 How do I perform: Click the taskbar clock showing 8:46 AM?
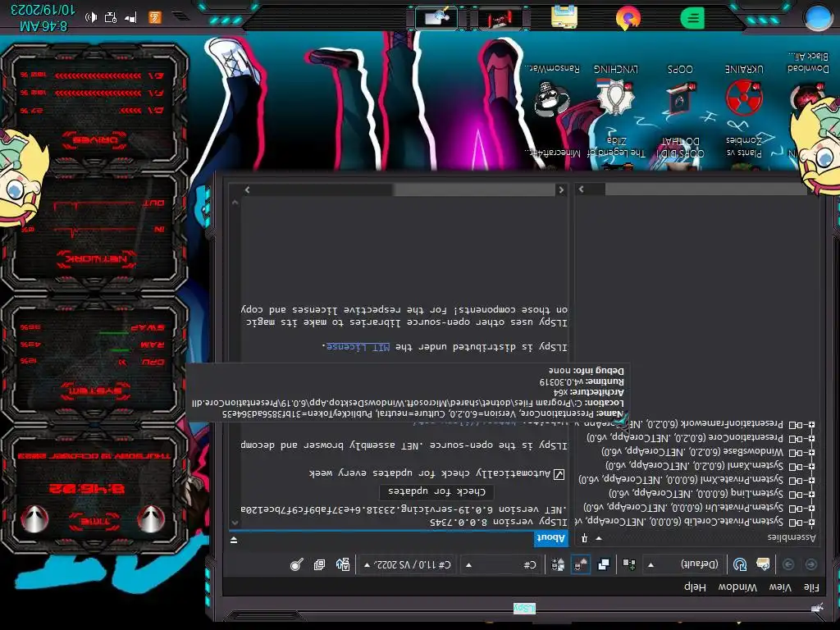click(43, 25)
